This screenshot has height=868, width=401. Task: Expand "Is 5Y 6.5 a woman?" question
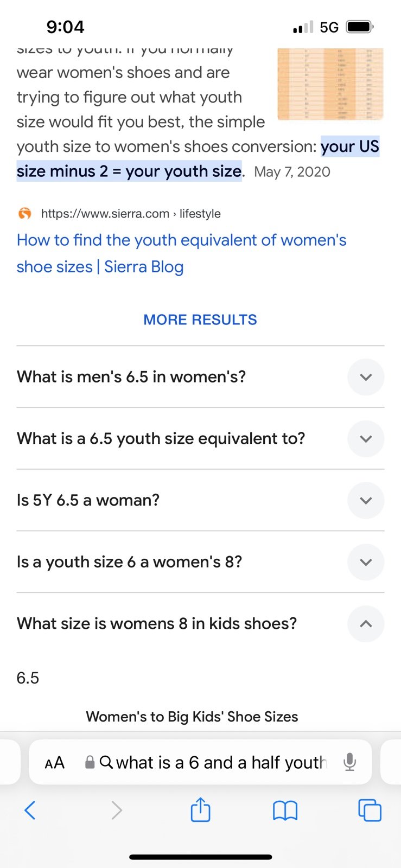click(x=200, y=500)
